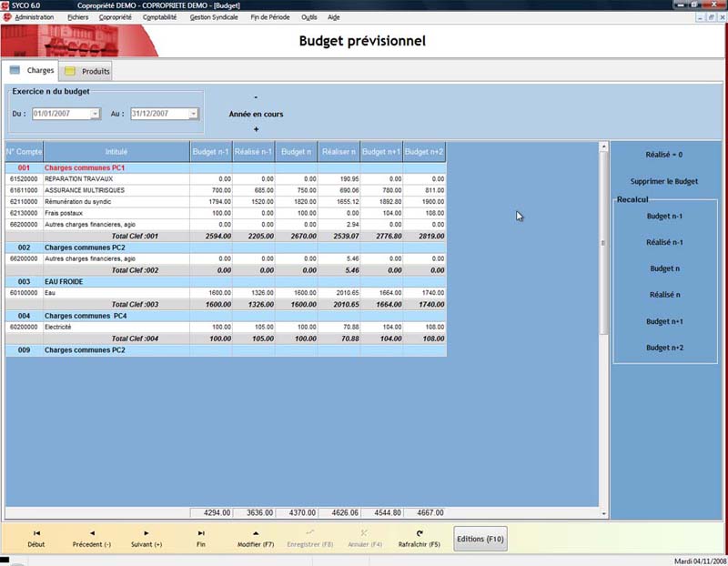Click the Réalisé = 0 button
This screenshot has height=566, width=728.
point(663,155)
